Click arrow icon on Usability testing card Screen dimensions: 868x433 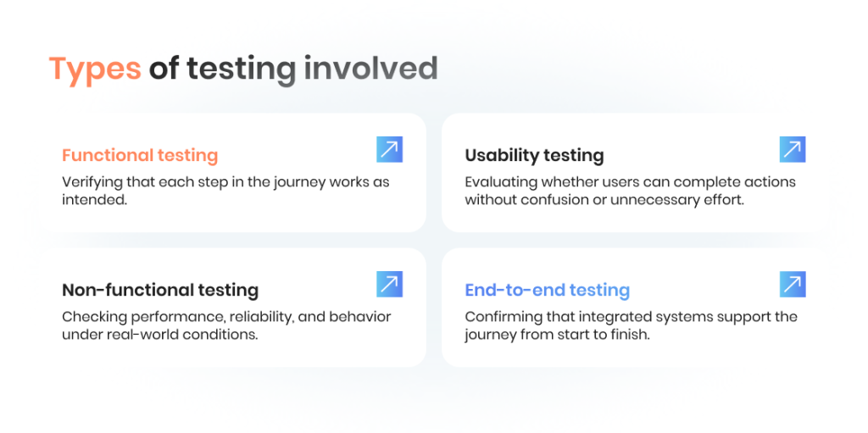coord(792,150)
